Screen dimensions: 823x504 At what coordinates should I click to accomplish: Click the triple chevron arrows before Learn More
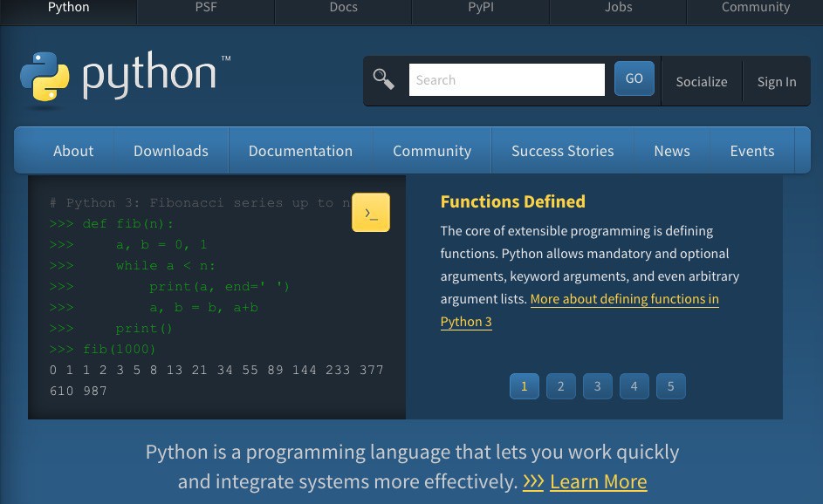(x=533, y=481)
